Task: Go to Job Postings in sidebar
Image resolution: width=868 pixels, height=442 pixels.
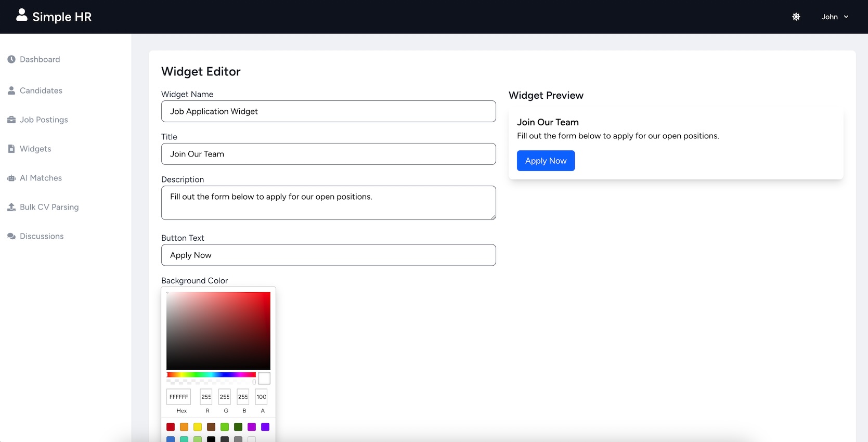Action: (x=44, y=120)
